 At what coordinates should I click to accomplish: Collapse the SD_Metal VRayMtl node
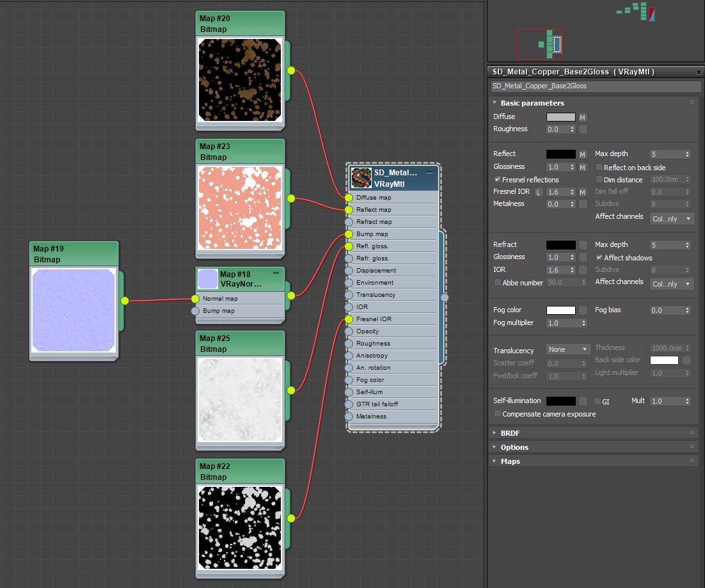pos(430,173)
